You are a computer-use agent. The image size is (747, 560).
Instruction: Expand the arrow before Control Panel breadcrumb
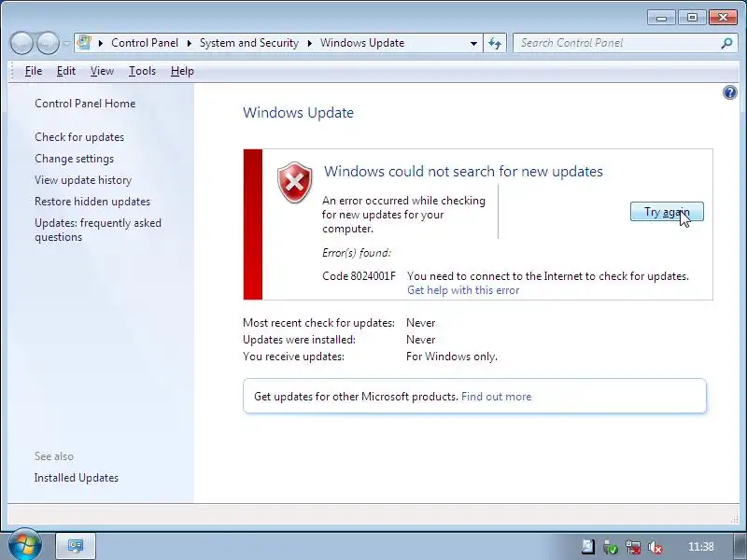(101, 43)
